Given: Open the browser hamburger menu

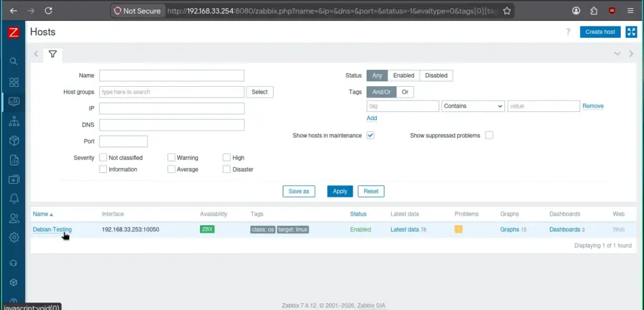Looking at the screenshot, I should (x=630, y=11).
